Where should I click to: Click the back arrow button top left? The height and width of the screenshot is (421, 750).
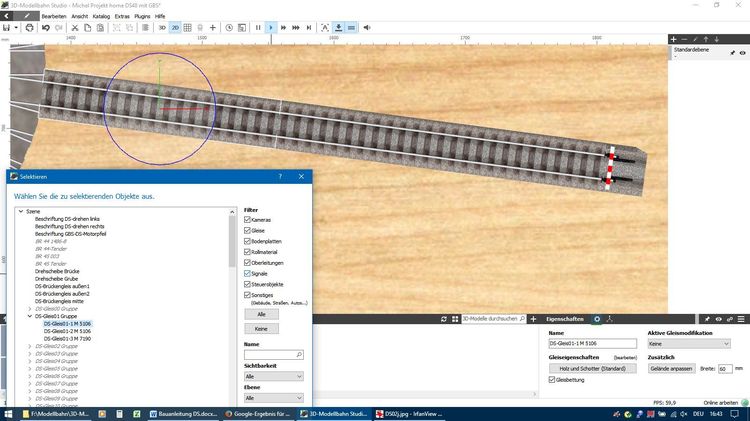(x=7, y=16)
